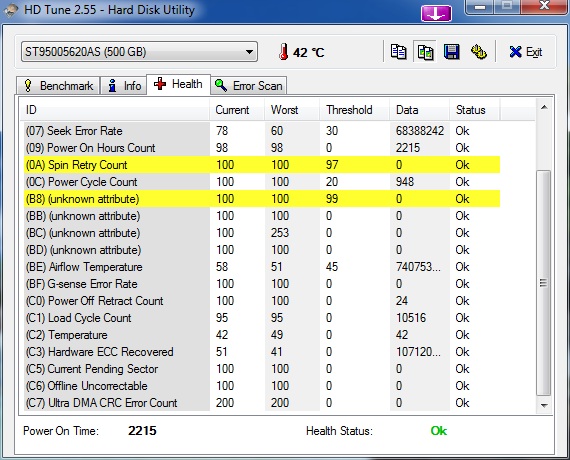Click the Exit button
Viewport: 570px width, 460px height.
tap(526, 52)
